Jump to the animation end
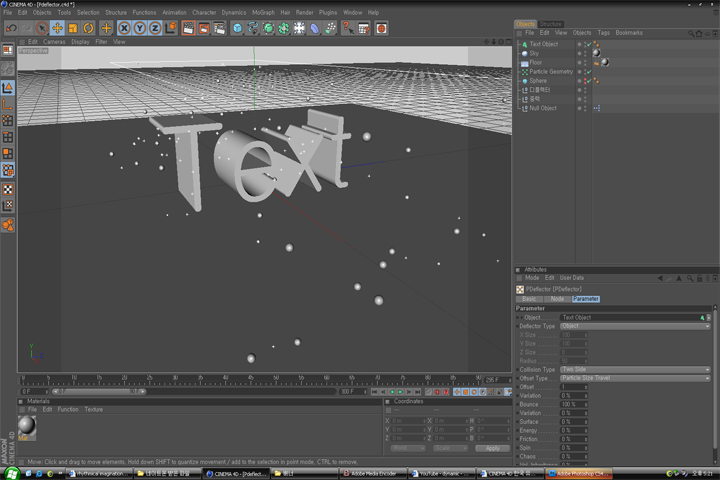 (417, 392)
